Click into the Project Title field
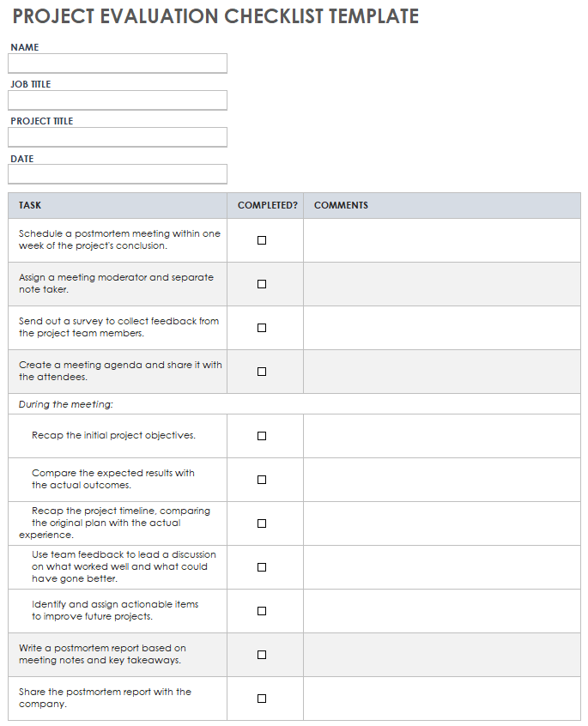The image size is (588, 726). coord(118,137)
